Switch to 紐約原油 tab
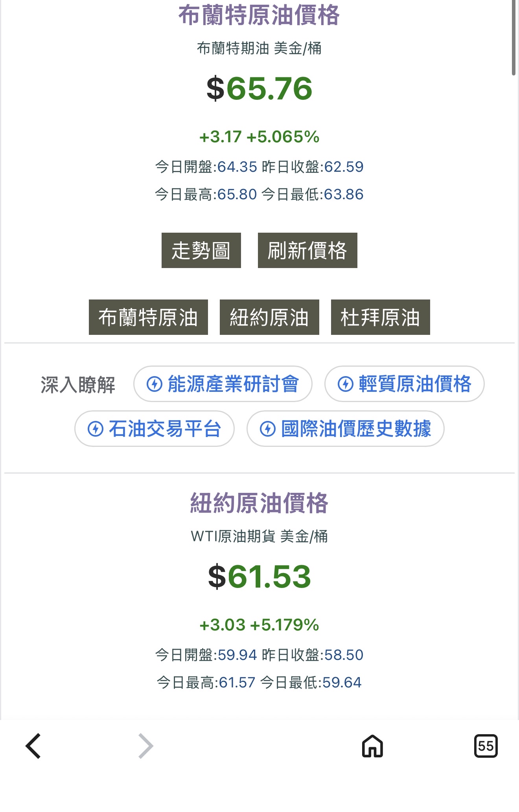519x812 pixels. coord(269,317)
